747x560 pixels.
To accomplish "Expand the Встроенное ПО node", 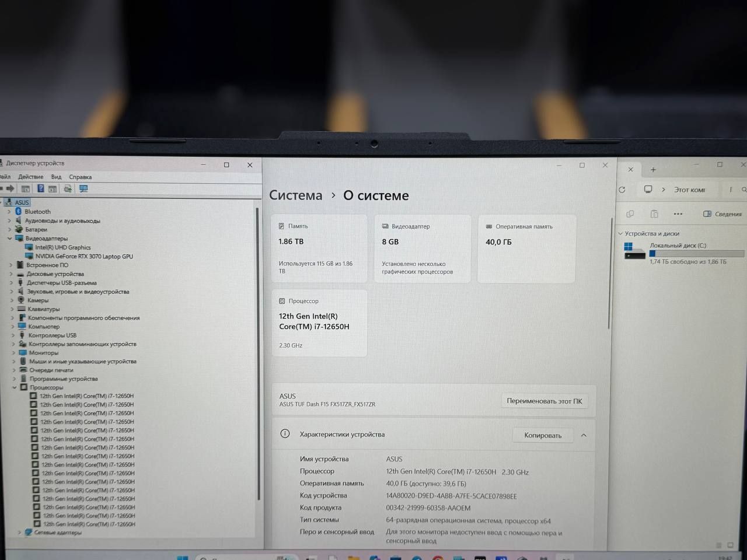I will point(11,265).
